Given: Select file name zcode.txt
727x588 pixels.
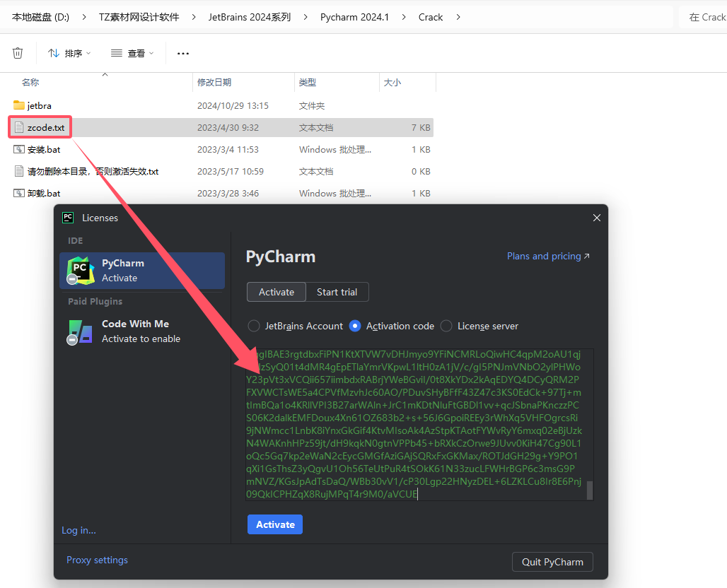Looking at the screenshot, I should (46, 127).
